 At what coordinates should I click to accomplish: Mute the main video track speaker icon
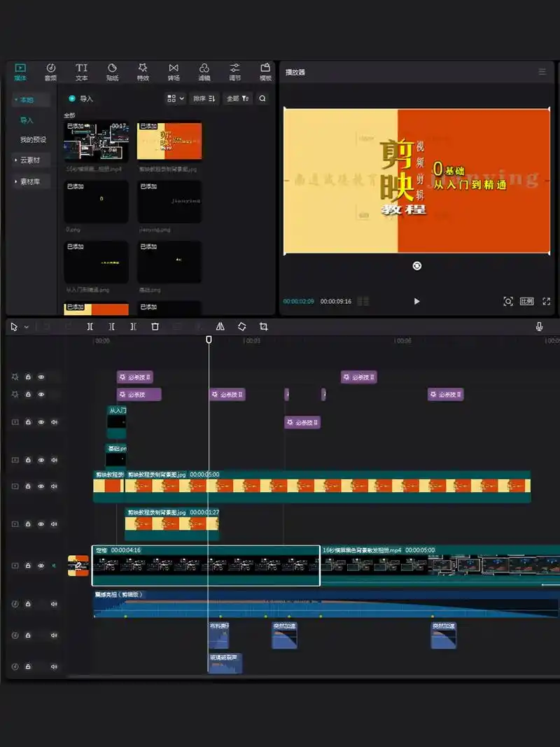pyautogui.click(x=54, y=566)
